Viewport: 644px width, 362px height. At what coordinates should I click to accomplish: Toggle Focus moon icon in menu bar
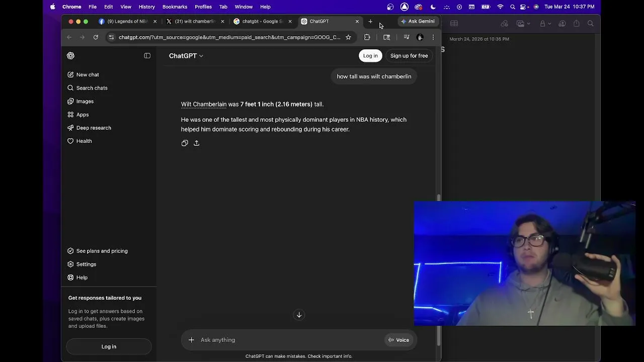tap(433, 7)
